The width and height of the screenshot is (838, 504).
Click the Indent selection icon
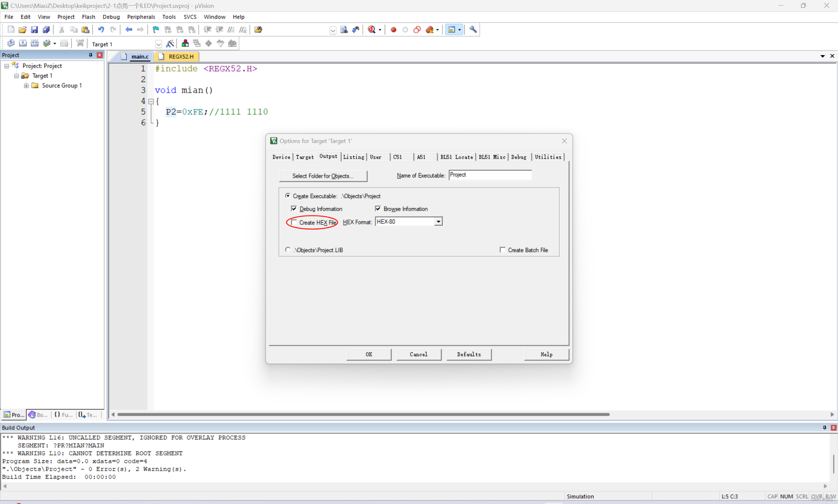[x=207, y=29]
